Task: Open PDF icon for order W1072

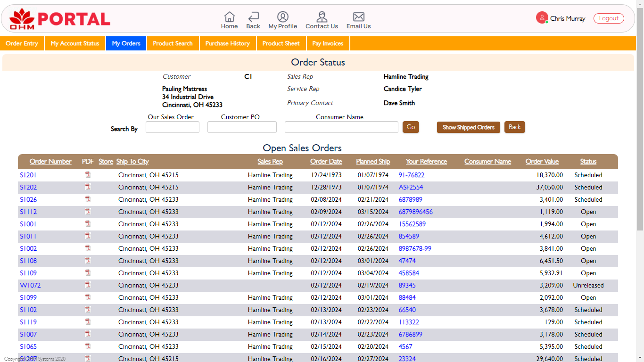Action: pyautogui.click(x=88, y=285)
